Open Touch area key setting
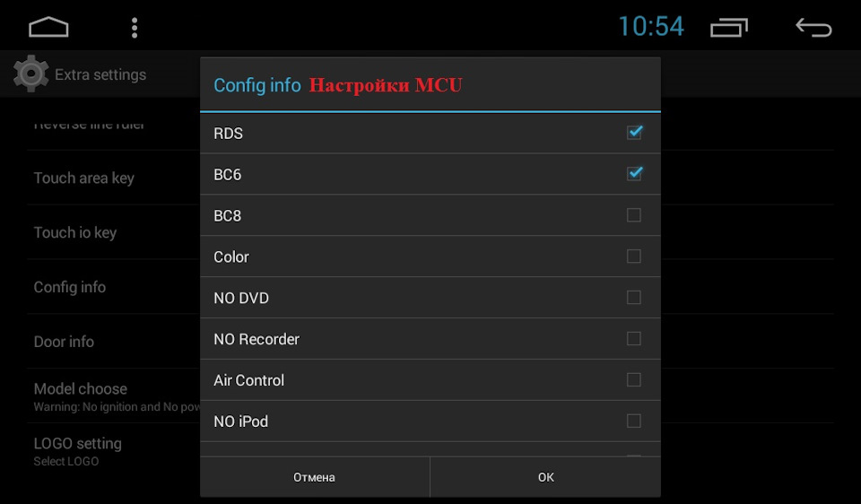The width and height of the screenshot is (861, 504). (84, 178)
